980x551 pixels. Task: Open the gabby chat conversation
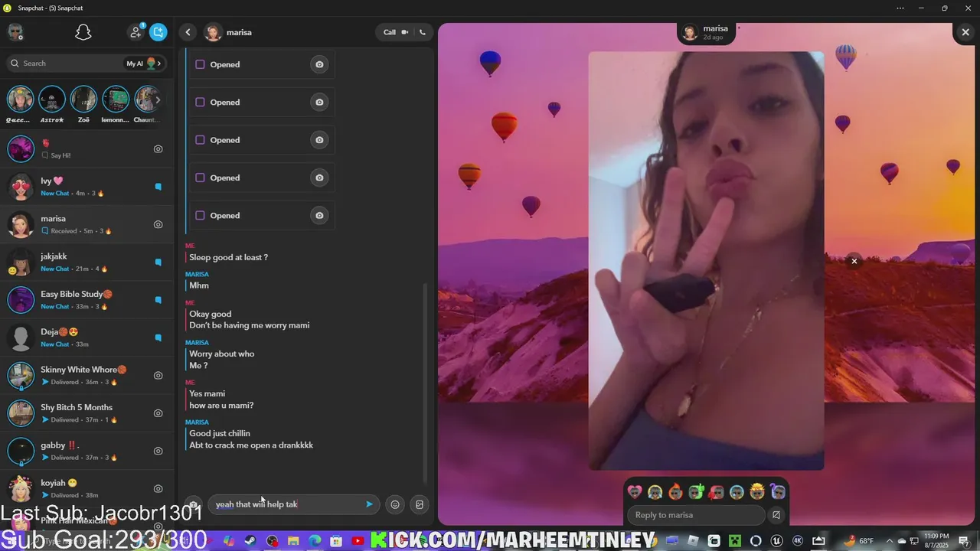click(87, 451)
